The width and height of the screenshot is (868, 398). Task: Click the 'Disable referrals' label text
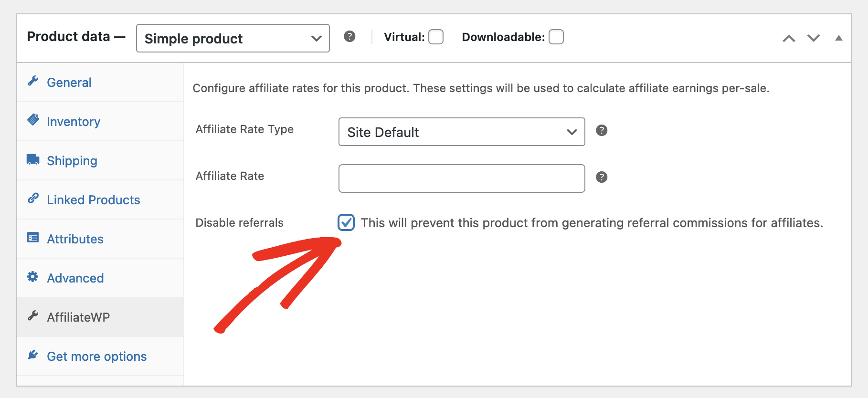pos(239,223)
